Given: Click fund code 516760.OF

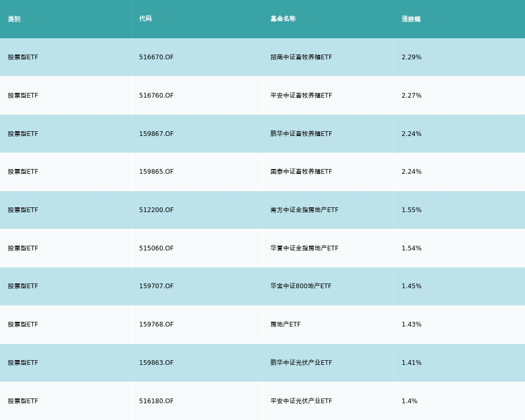Looking at the screenshot, I should (156, 96).
